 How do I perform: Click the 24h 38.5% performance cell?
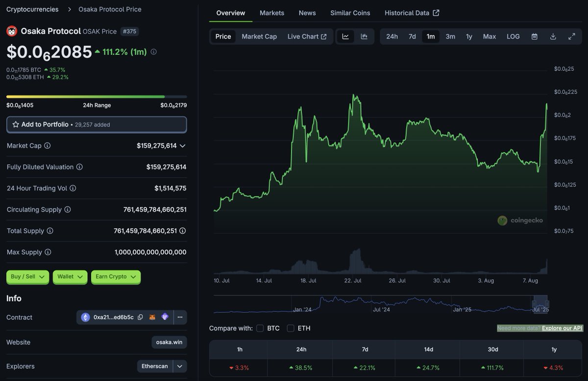(301, 368)
